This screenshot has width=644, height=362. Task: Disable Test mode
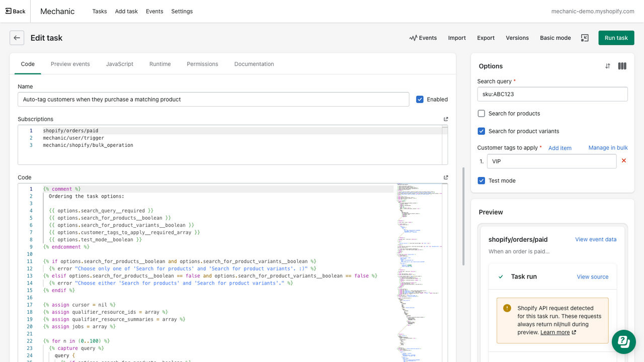click(x=481, y=180)
